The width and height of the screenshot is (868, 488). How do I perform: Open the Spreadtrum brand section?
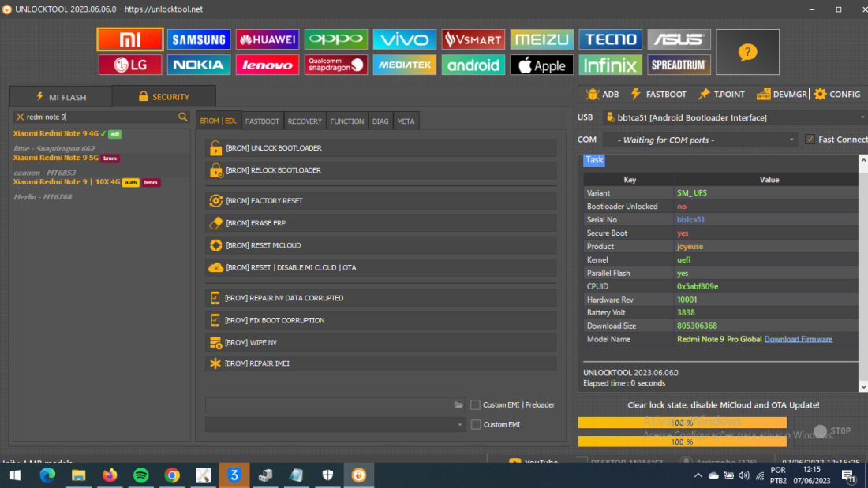click(679, 65)
